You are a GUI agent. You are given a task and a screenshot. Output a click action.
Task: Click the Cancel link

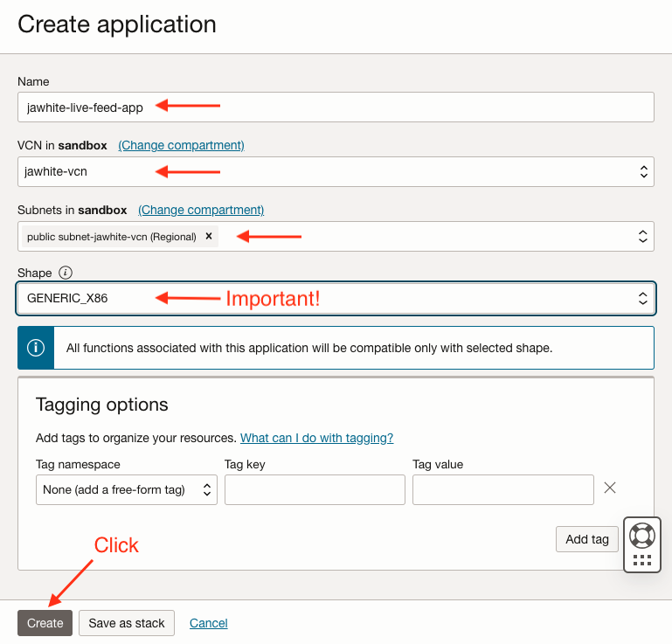[x=208, y=622]
